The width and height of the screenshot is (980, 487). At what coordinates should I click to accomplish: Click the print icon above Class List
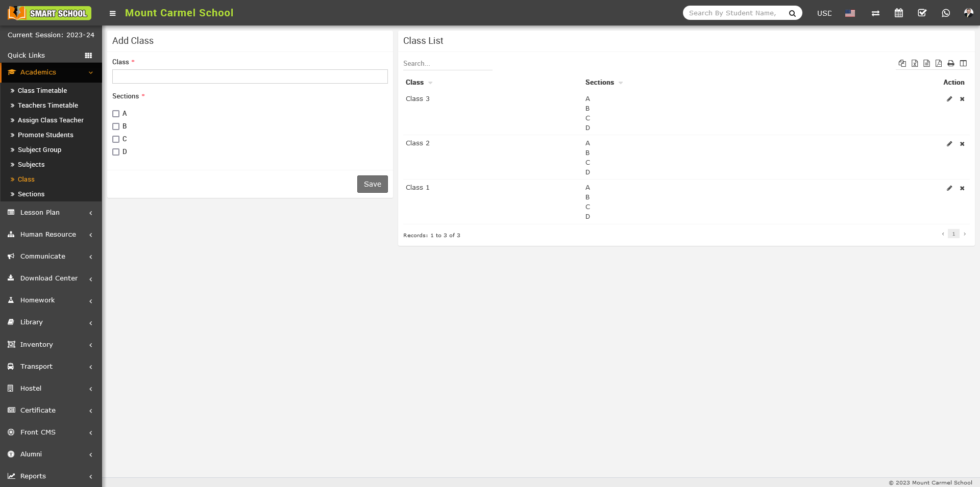point(950,64)
